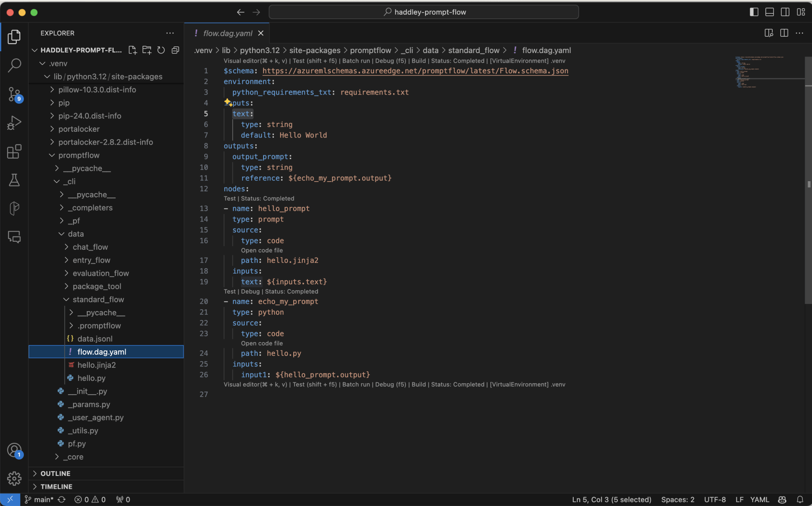812x506 pixels.
Task: Refresh the Explorer file tree
Action: click(161, 50)
